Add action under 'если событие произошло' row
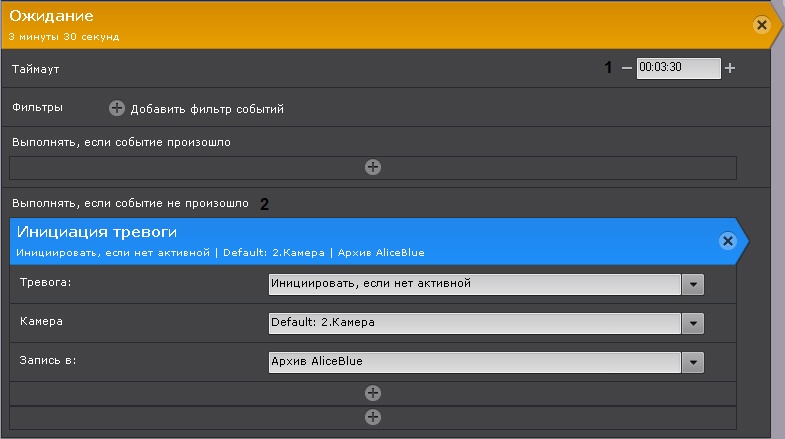Image resolution: width=785 pixels, height=439 pixels. (x=373, y=167)
